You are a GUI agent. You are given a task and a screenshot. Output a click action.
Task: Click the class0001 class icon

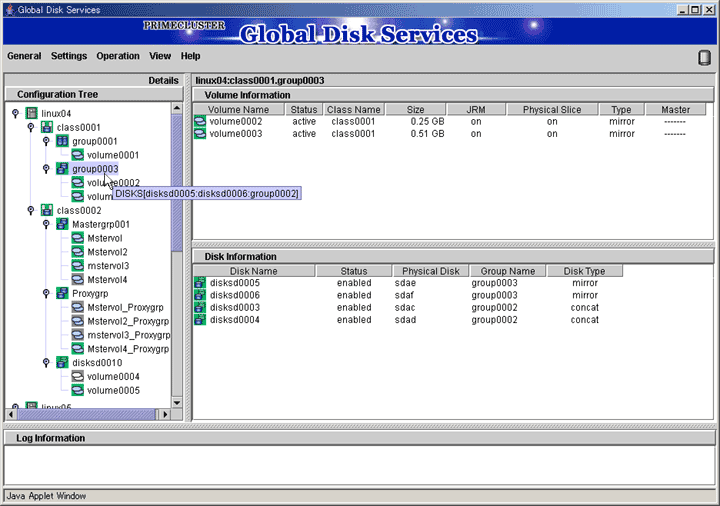coord(47,127)
